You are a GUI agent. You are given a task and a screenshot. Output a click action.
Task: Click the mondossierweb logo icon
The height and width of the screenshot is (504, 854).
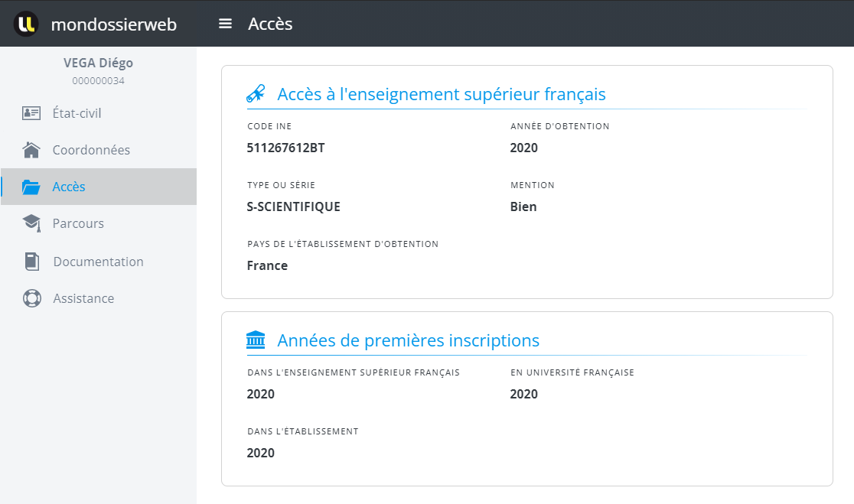(26, 24)
